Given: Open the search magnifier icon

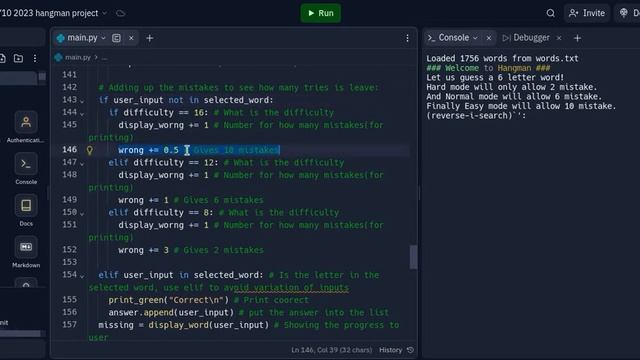Looking at the screenshot, I should click(x=551, y=13).
